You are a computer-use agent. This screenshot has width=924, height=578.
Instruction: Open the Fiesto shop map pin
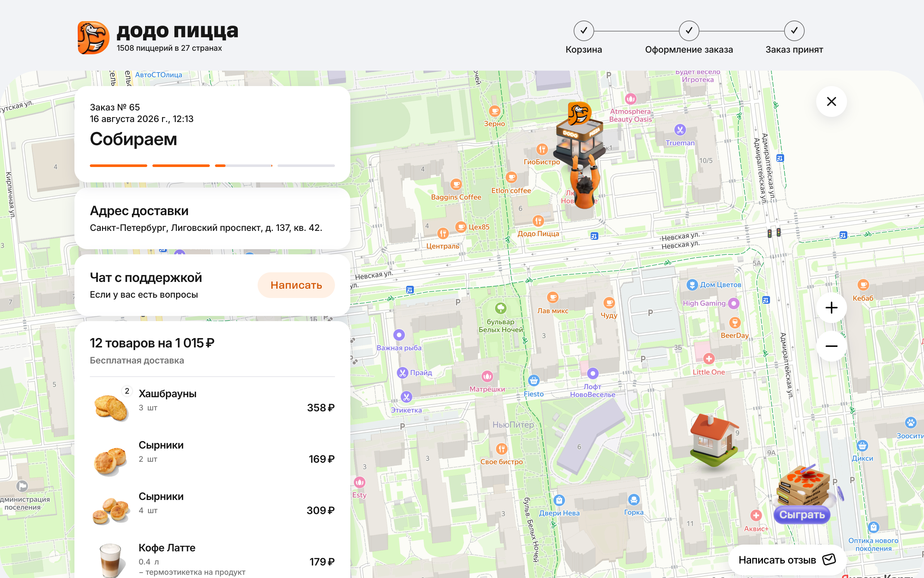tap(534, 381)
